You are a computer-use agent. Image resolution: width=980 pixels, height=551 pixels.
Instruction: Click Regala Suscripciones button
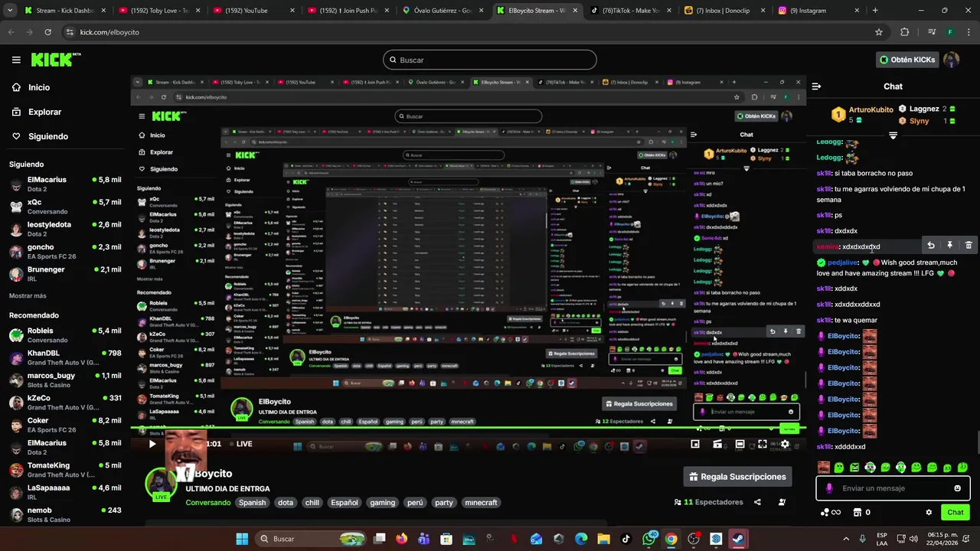pos(737,477)
